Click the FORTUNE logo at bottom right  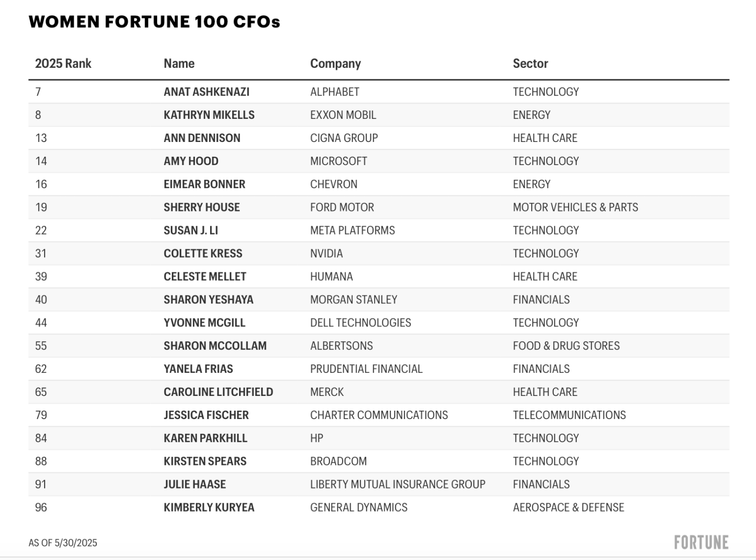tap(701, 543)
